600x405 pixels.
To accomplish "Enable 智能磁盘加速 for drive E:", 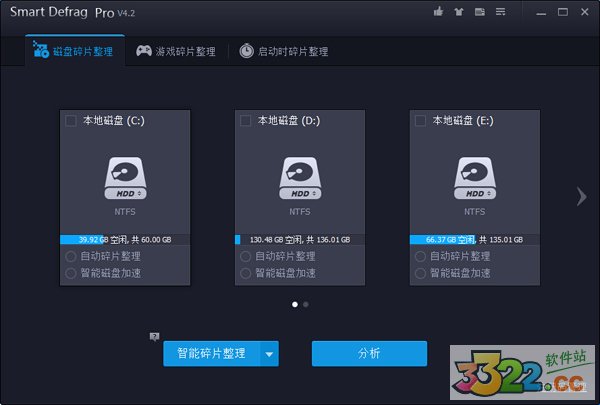I will (x=420, y=273).
